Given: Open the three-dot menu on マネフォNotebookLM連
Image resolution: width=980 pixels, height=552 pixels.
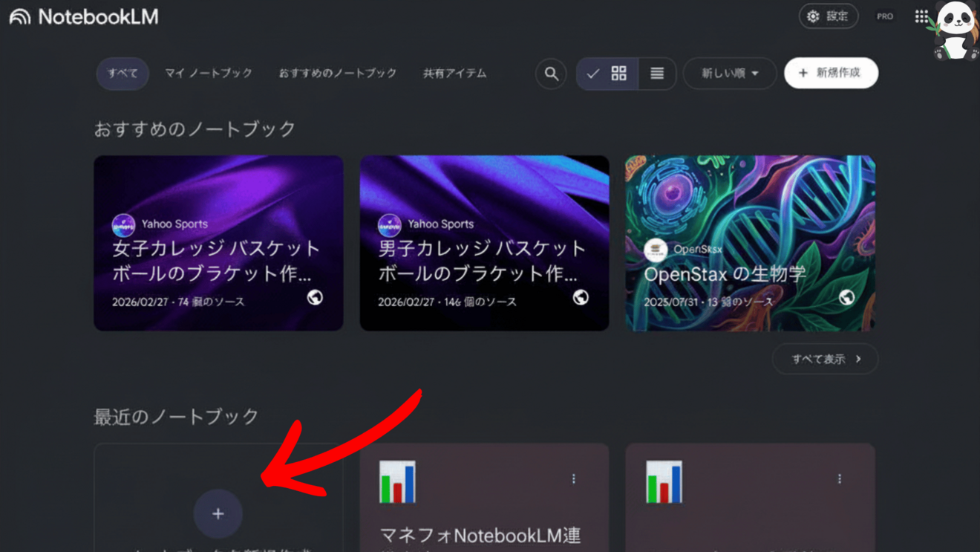Looking at the screenshot, I should [573, 479].
